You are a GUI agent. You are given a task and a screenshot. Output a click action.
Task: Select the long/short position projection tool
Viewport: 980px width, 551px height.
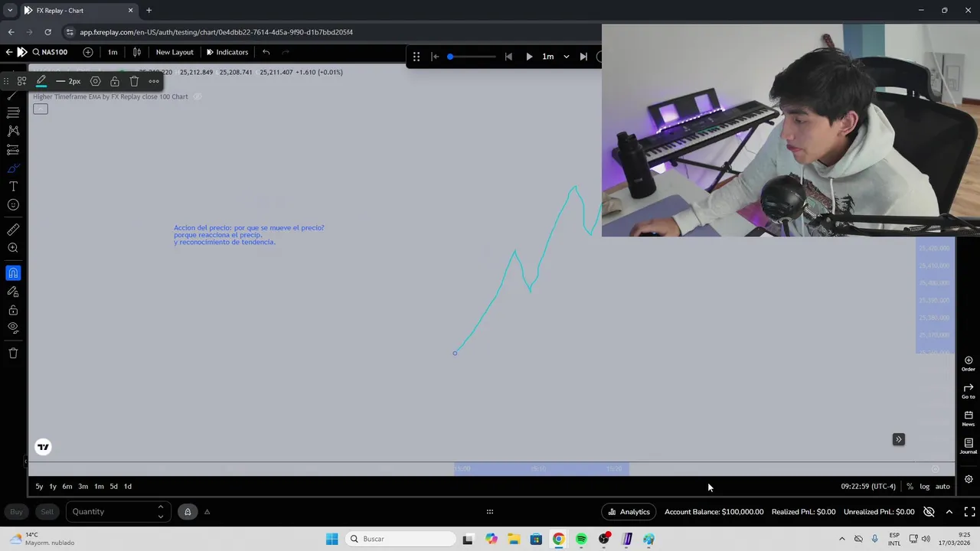(13, 150)
